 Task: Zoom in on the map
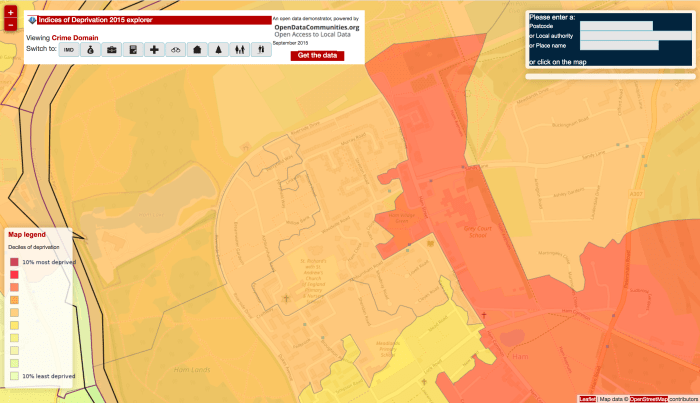tap(10, 11)
